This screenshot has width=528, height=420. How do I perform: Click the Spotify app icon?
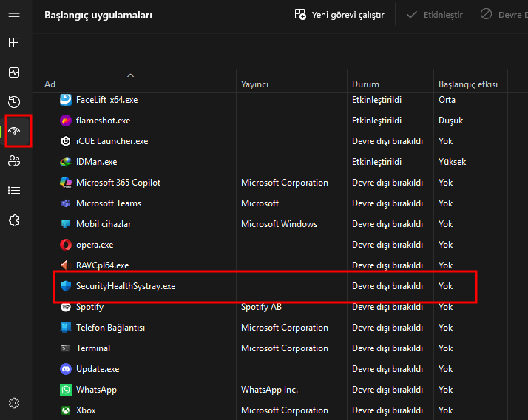66,307
